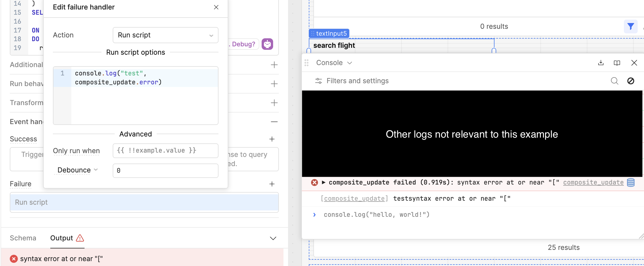Open the composite_update link in error row

click(x=593, y=183)
